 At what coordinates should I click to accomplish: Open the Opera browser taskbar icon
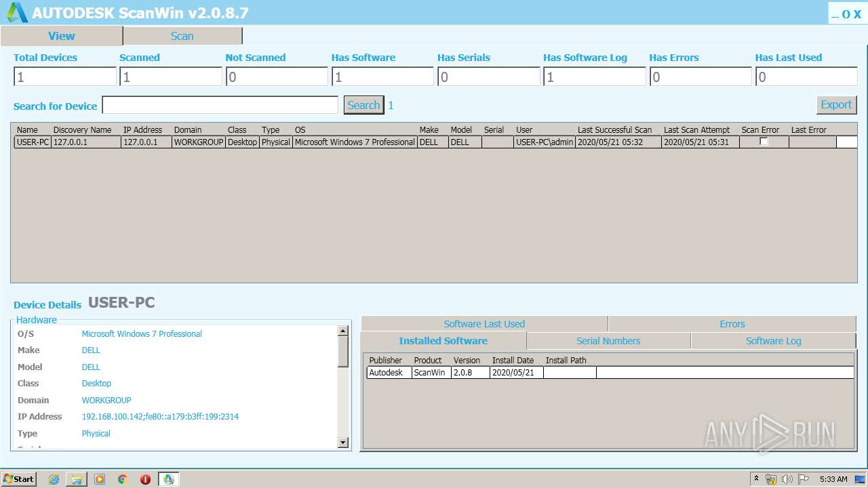coord(145,479)
